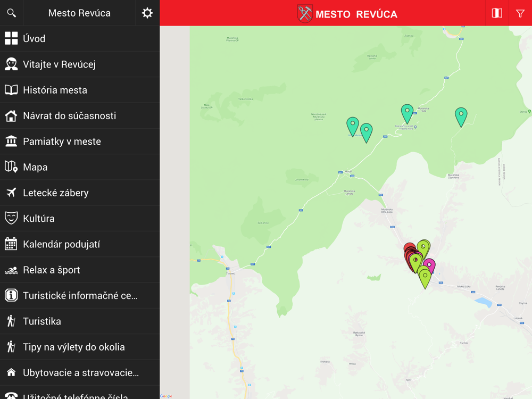Toggle map view icon in red header
Screen dimensions: 532x399
497,13
